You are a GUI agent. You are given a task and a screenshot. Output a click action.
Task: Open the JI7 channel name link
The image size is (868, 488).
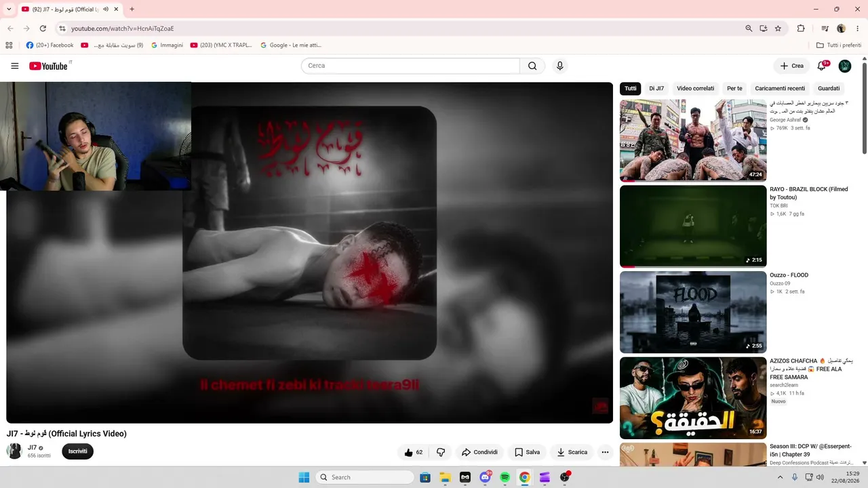(32, 448)
